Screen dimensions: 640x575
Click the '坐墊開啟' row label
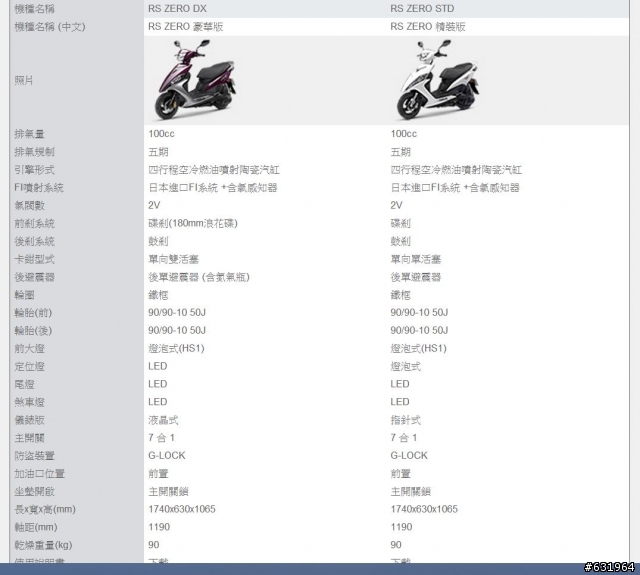click(34, 492)
